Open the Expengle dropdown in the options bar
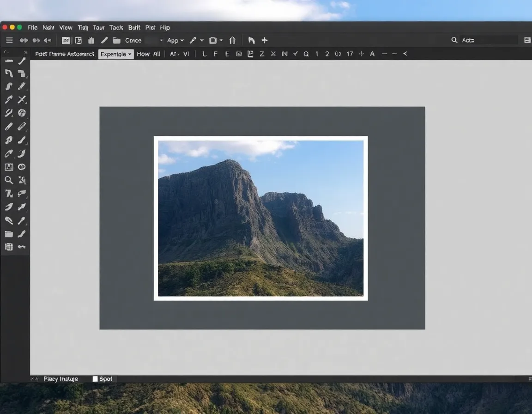The width and height of the screenshot is (532, 414). 116,54
